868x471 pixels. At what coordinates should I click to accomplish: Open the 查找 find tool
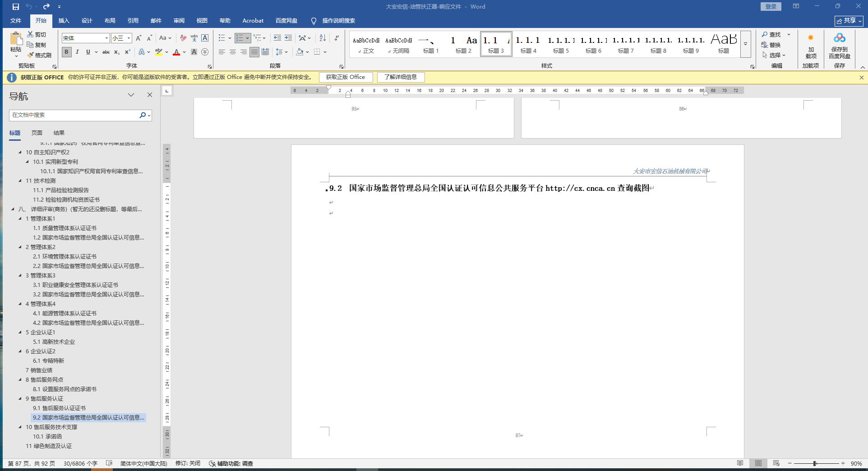[771, 34]
